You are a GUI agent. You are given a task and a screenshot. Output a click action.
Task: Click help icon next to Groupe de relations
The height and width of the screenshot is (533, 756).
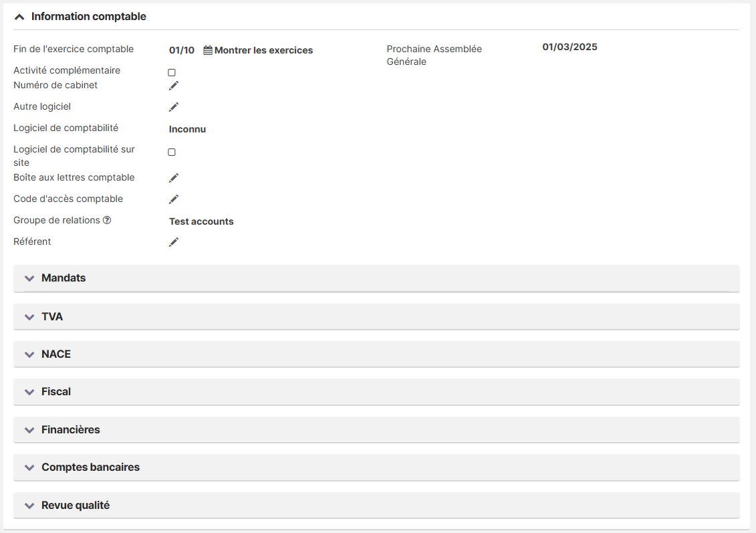point(107,221)
